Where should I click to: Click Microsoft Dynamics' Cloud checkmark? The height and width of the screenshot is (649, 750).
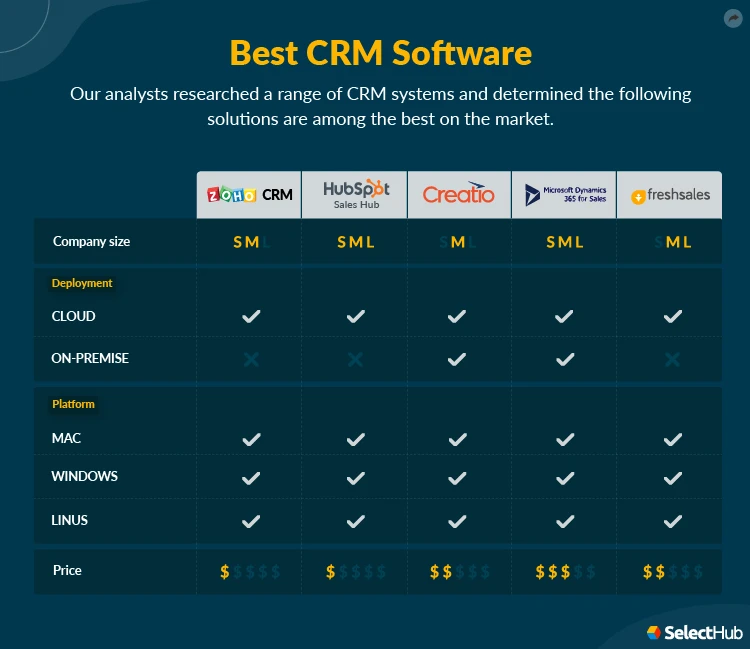tap(564, 316)
